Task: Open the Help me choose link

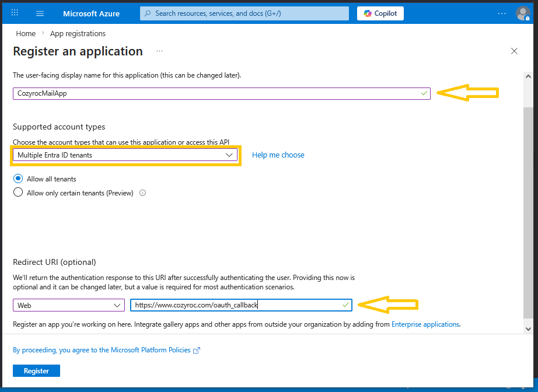Action: coord(278,155)
